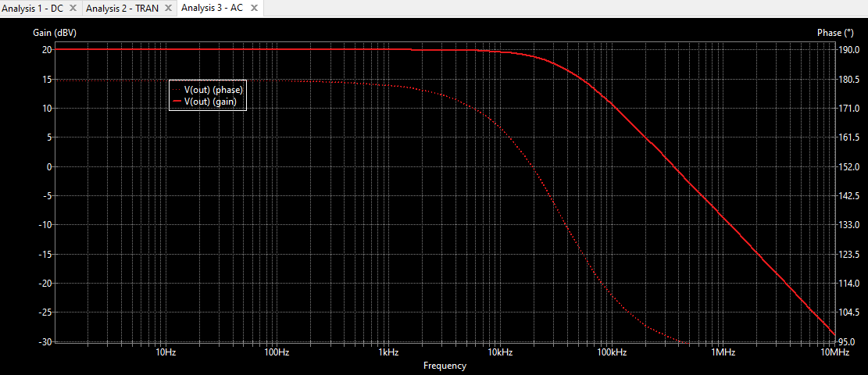Click the 152.0 tick on phase axis
The height and width of the screenshot is (375, 868).
point(849,166)
